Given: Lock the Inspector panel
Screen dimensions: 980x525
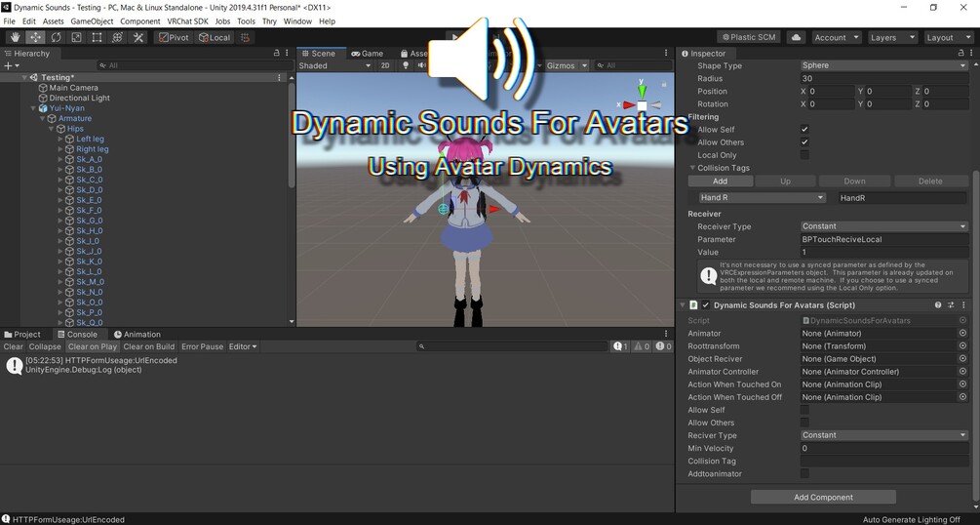Looking at the screenshot, I should 961,54.
